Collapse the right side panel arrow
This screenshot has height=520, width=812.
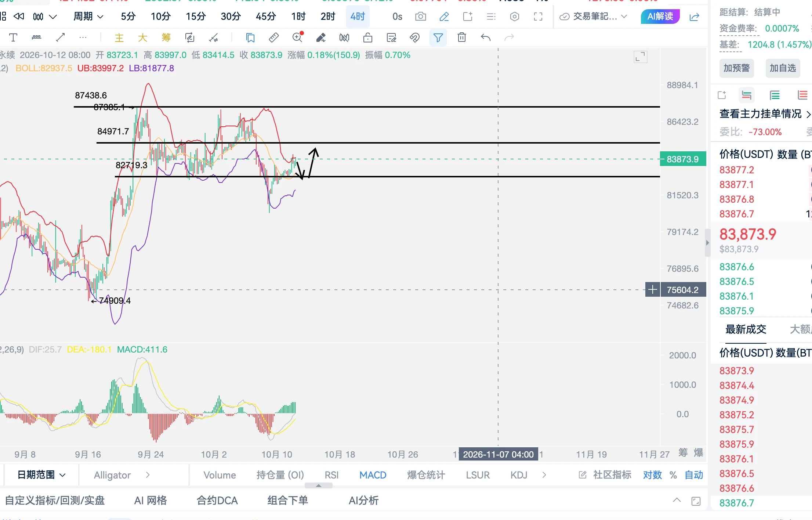(x=708, y=242)
